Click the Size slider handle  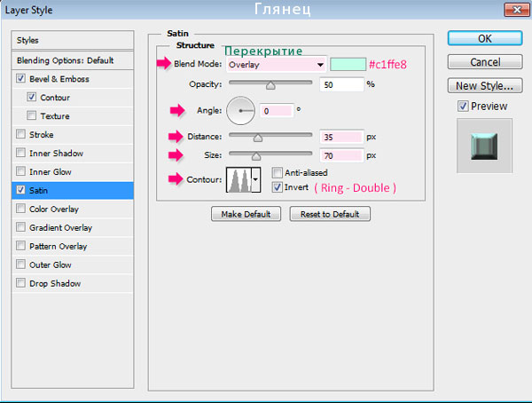[x=256, y=156]
